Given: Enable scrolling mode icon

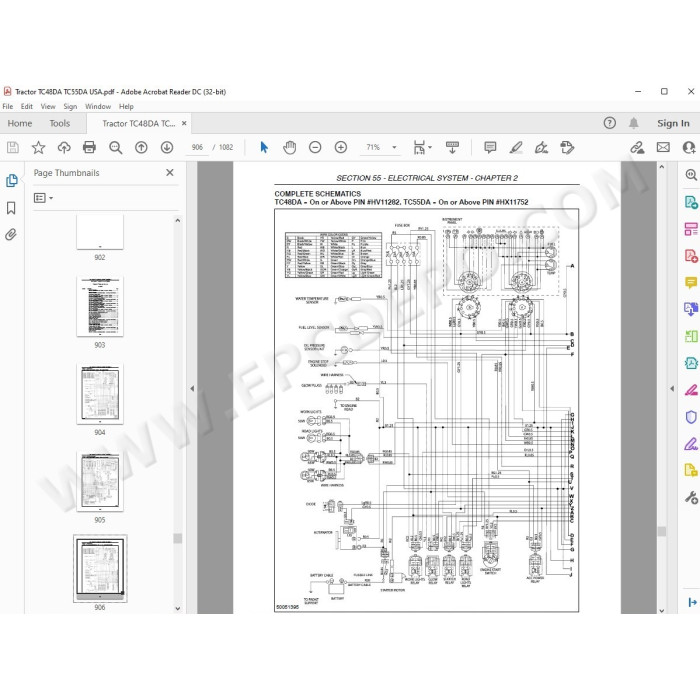Looking at the screenshot, I should click(x=452, y=147).
